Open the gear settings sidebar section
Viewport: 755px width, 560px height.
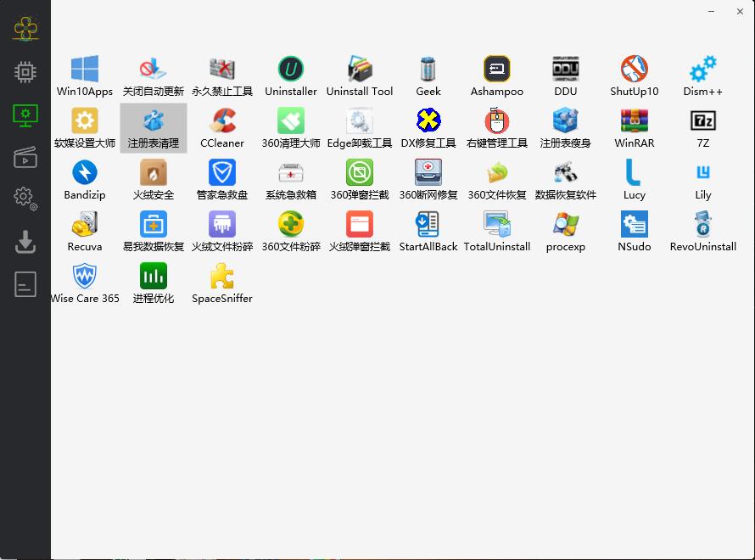coord(25,199)
